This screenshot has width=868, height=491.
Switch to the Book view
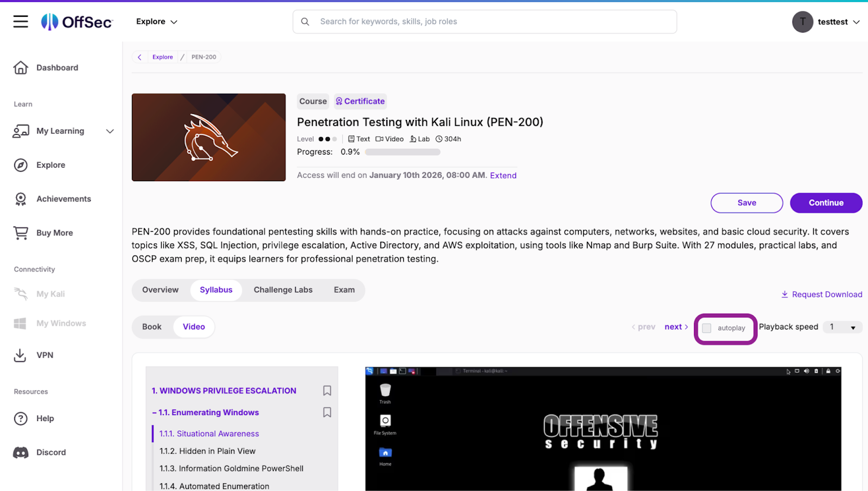tap(152, 327)
